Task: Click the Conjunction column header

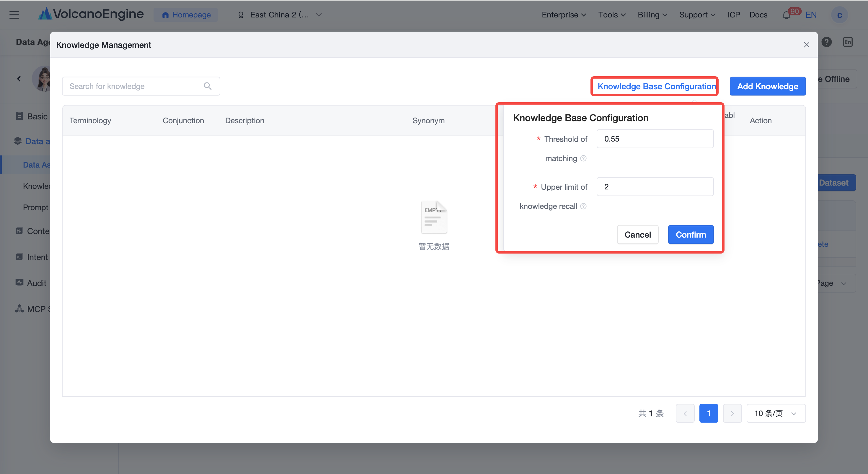Action: (183, 121)
